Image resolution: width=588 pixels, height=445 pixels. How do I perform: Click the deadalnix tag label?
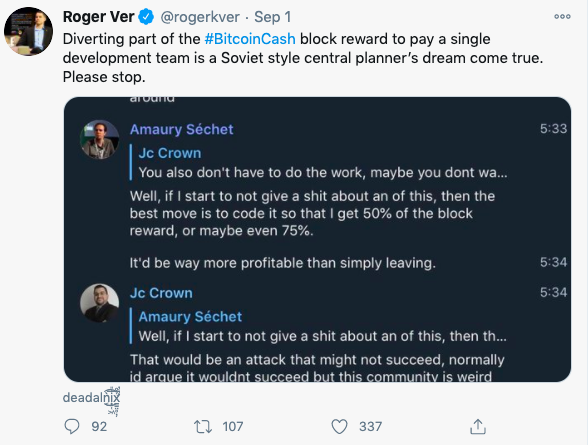click(x=91, y=398)
